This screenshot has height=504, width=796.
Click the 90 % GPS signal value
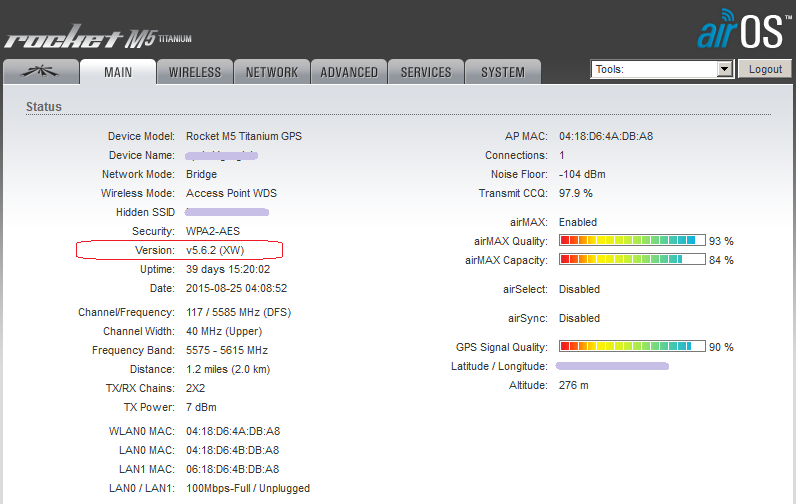(721, 347)
